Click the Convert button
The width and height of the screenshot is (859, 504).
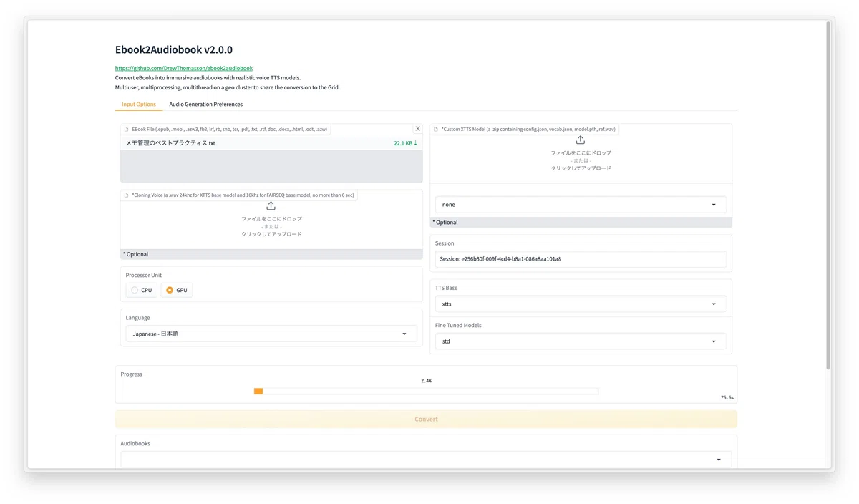point(426,419)
